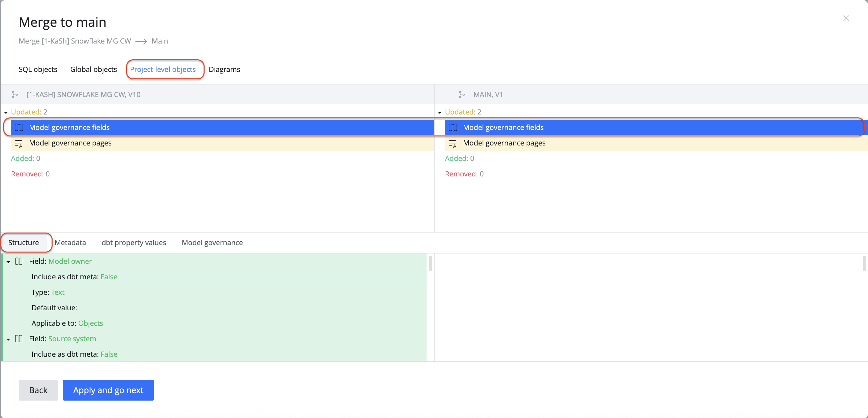Open the Model governance detail tab
This screenshot has height=418, width=868.
point(212,243)
